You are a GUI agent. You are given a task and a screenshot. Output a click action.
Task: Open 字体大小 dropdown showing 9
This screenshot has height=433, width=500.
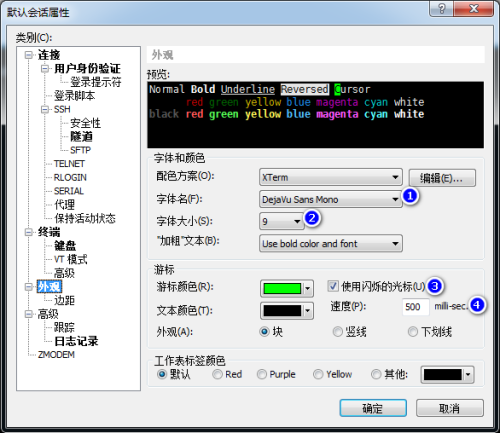click(282, 221)
